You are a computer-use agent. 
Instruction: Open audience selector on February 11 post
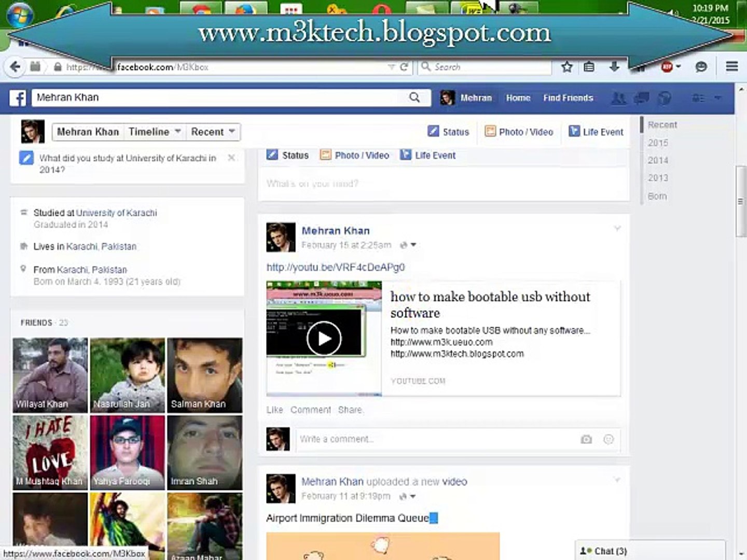coord(408,496)
